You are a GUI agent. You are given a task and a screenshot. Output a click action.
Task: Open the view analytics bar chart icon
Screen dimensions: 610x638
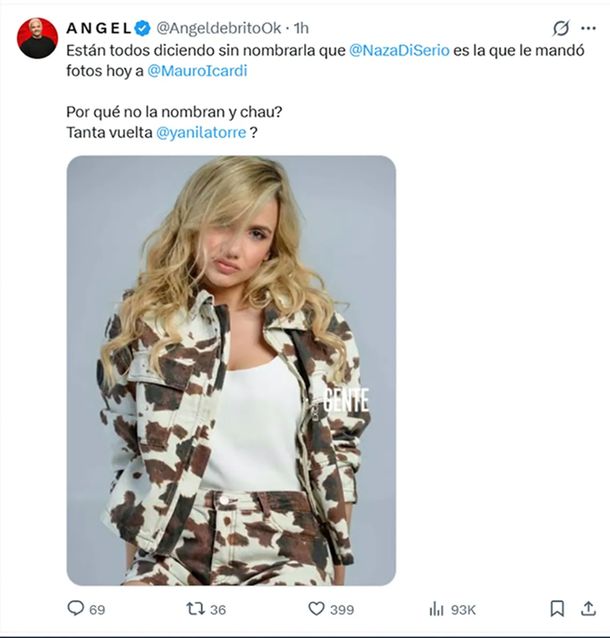pos(436,608)
